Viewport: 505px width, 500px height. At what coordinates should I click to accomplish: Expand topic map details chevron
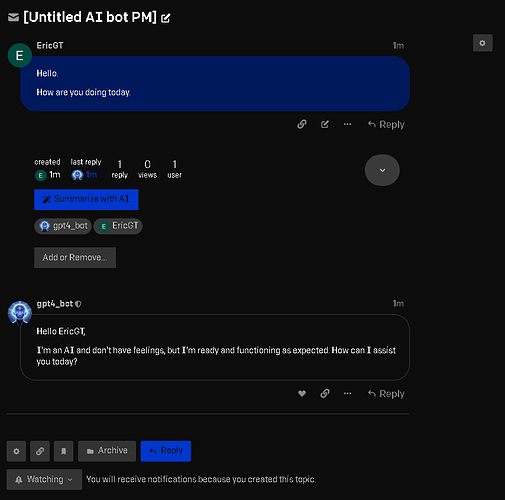(382, 170)
